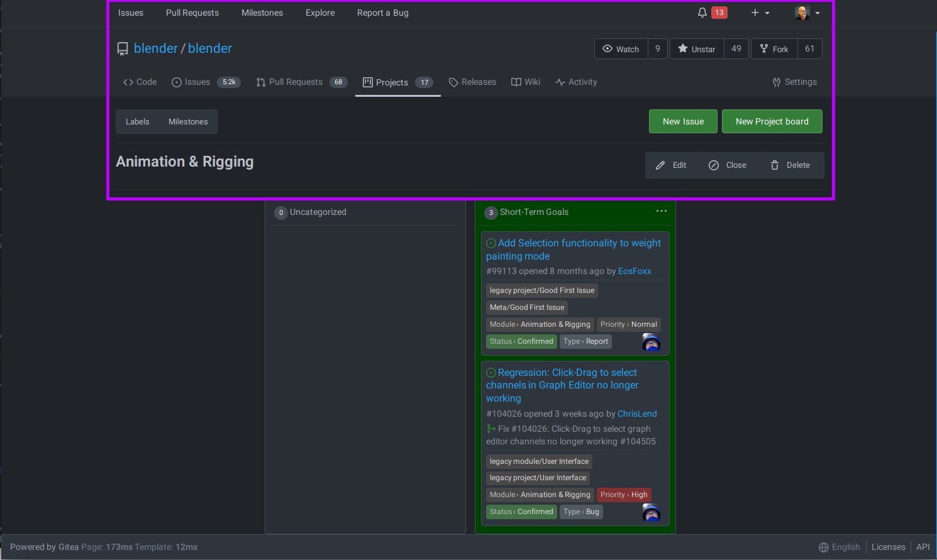
Task: Open the Releases tab
Action: [472, 82]
